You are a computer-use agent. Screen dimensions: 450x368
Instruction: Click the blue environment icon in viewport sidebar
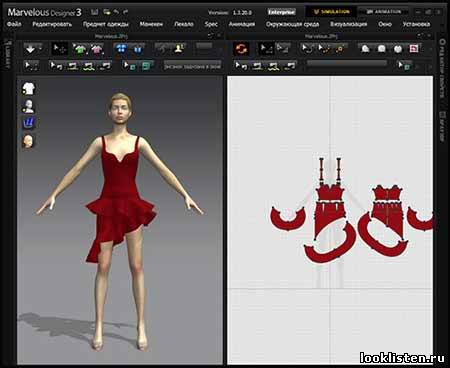pyautogui.click(x=29, y=123)
